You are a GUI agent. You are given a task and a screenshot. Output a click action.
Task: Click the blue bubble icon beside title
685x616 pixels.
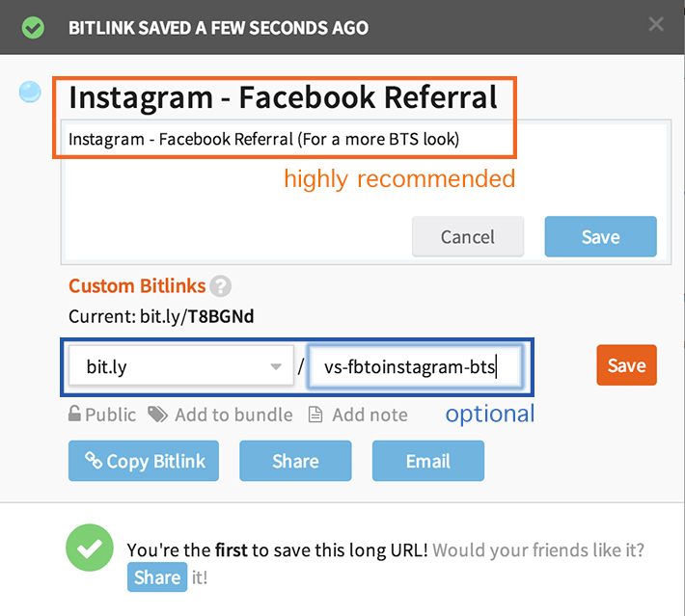tap(30, 92)
